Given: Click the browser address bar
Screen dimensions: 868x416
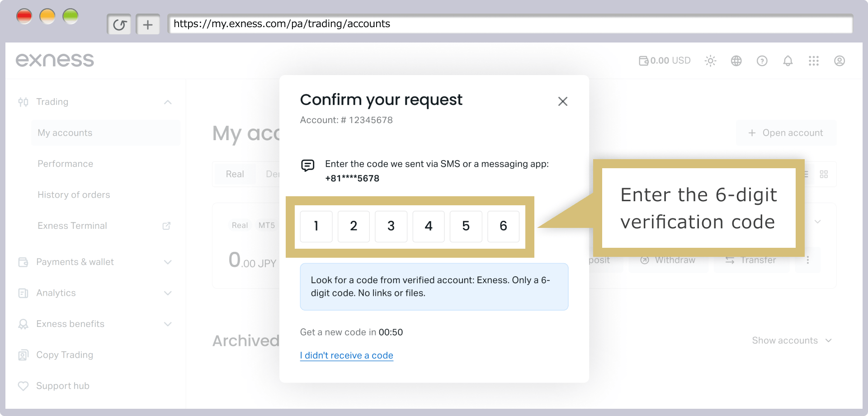Looking at the screenshot, I should [510, 24].
